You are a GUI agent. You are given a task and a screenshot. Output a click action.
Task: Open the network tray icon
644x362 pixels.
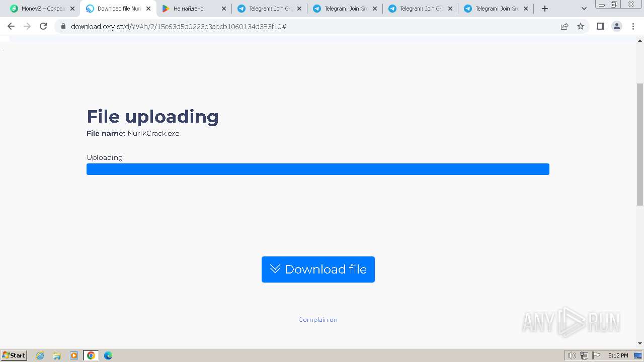pyautogui.click(x=584, y=355)
